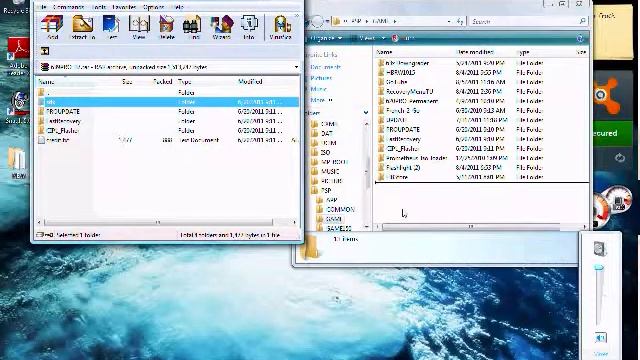
Task: Select GAME150 folder in Explorer tree
Action: click(x=339, y=229)
